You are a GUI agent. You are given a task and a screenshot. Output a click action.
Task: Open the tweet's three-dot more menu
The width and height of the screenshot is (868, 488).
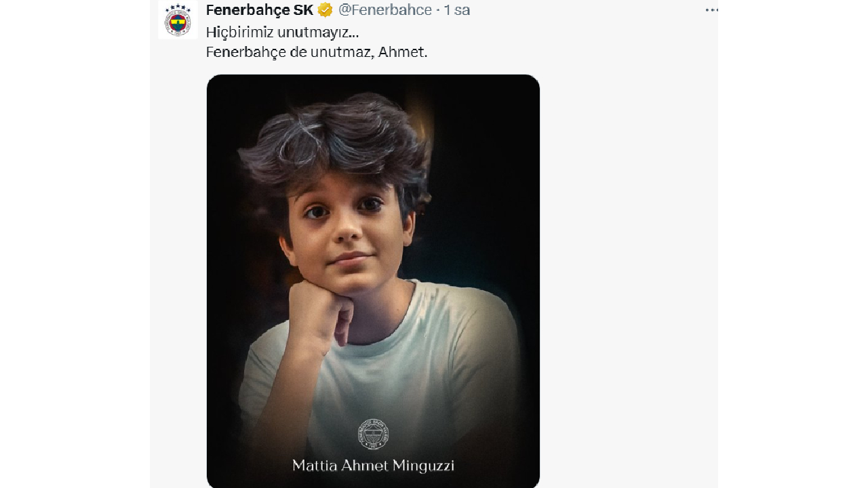click(x=711, y=10)
